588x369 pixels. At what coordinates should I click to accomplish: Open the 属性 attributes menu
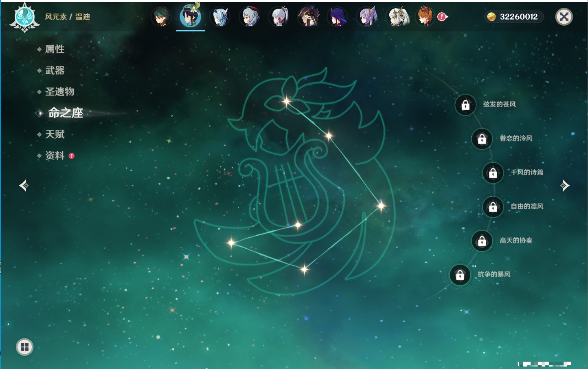[55, 49]
